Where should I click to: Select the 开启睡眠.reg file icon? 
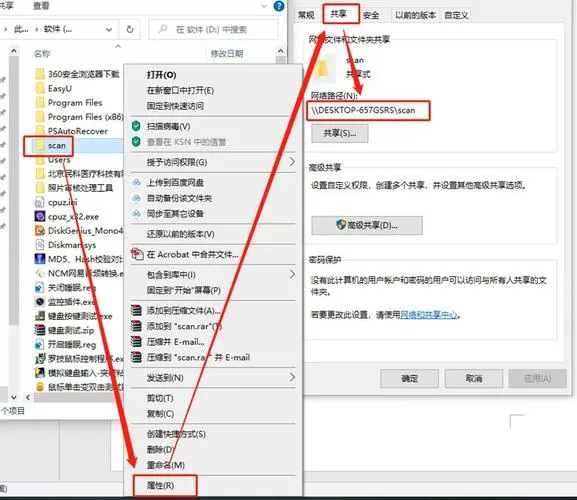coord(40,344)
